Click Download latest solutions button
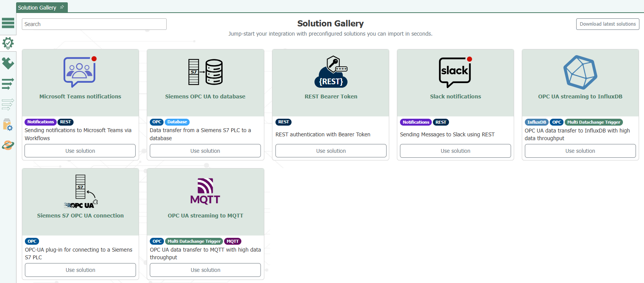644x283 pixels. pyautogui.click(x=607, y=24)
